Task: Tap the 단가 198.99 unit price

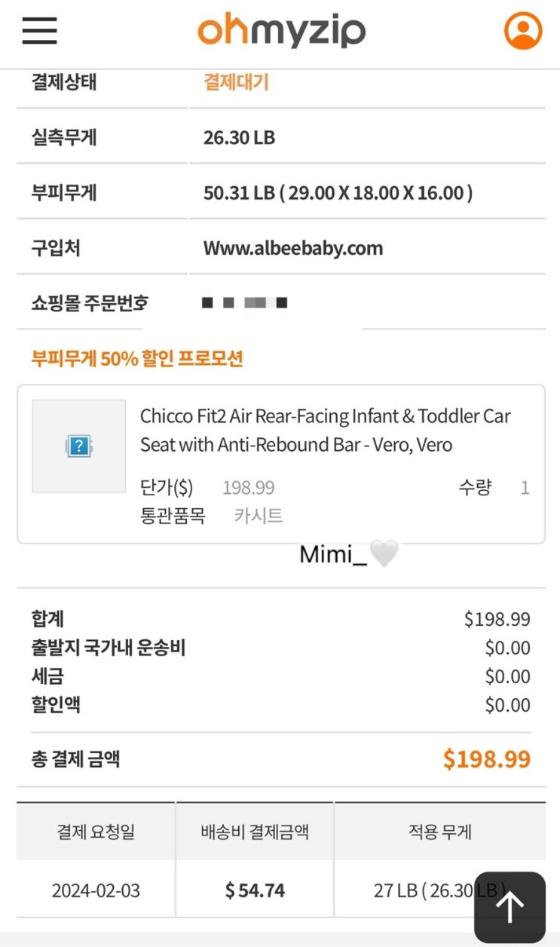Action: click(248, 488)
